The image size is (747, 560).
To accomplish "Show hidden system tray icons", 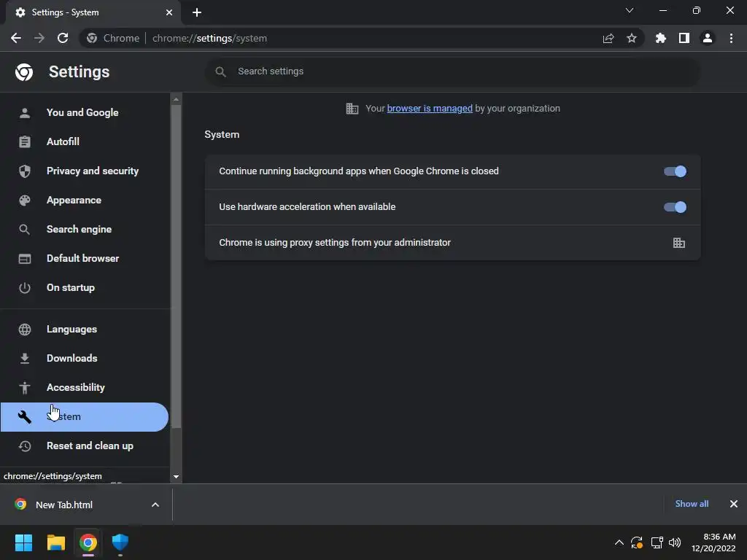I will tap(619, 542).
